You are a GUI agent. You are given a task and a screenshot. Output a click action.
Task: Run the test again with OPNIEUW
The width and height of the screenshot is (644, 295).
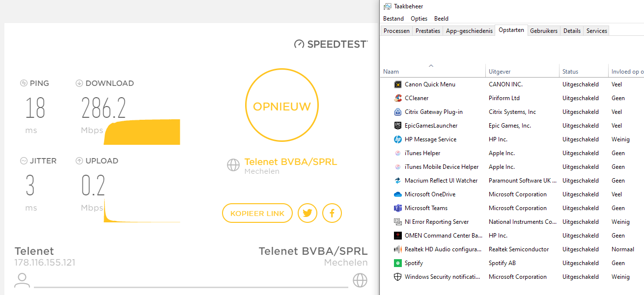[282, 106]
